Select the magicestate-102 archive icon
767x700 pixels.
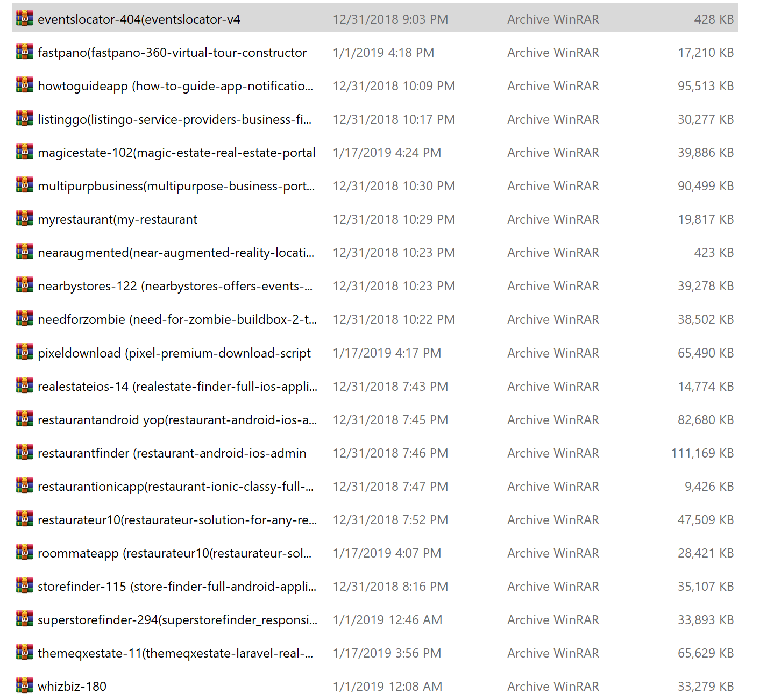click(x=25, y=152)
